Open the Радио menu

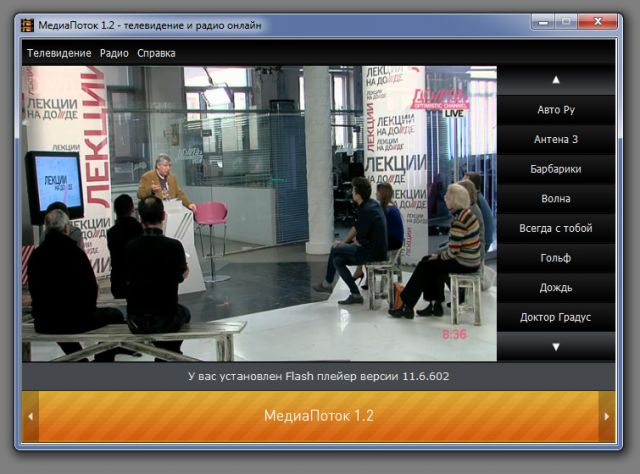[x=114, y=53]
